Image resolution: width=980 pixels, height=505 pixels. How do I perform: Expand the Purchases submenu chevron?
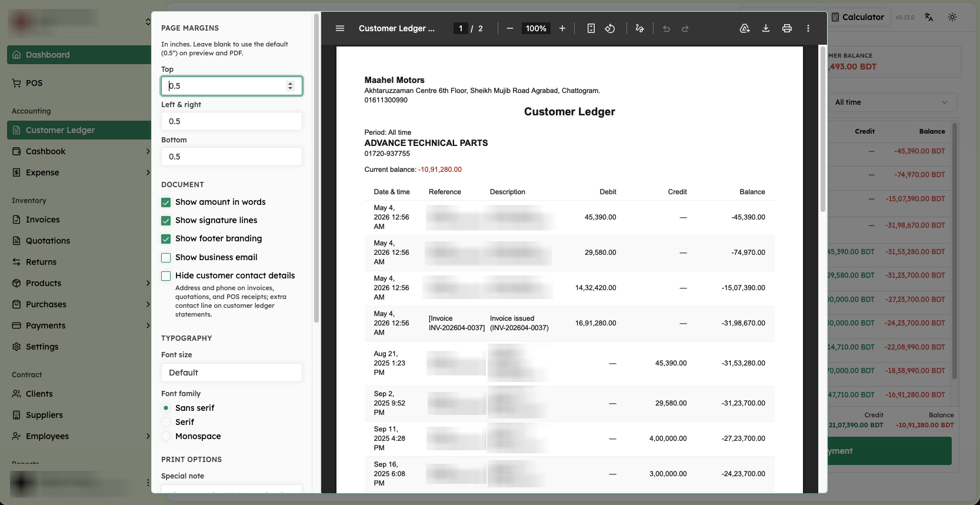[148, 304]
